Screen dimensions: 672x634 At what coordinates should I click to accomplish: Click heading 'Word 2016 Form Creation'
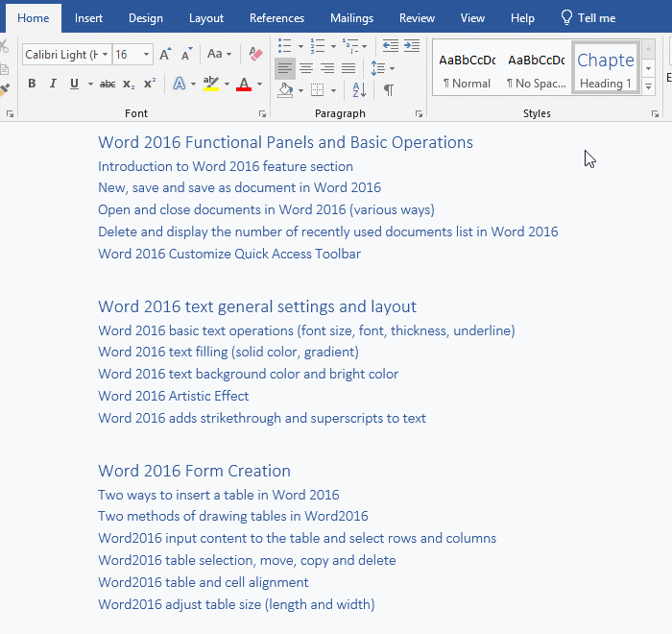click(194, 471)
